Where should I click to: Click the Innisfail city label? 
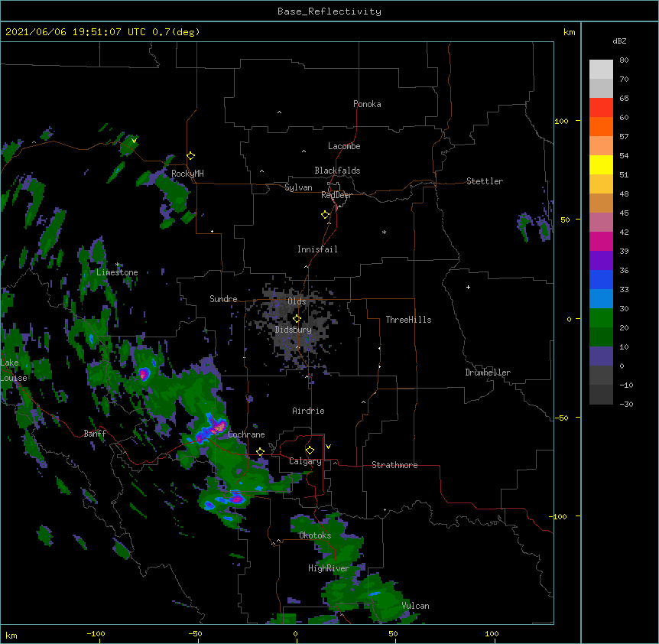[317, 249]
